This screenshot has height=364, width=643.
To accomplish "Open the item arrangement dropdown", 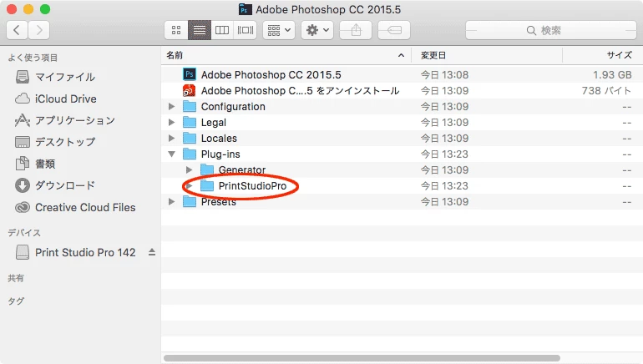I will click(x=279, y=30).
